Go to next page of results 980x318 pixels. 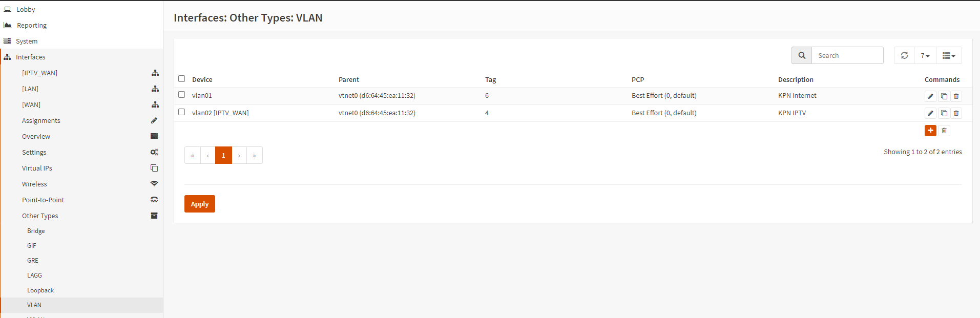click(x=239, y=155)
